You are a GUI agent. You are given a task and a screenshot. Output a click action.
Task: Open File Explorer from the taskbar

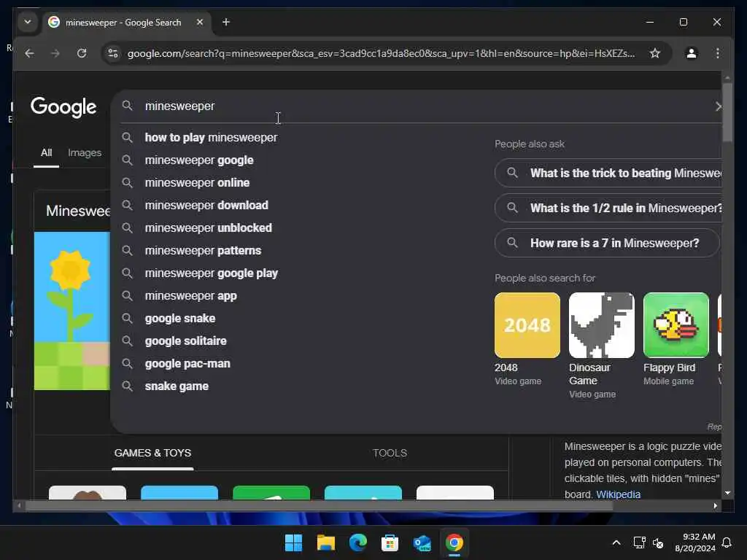[326, 542]
